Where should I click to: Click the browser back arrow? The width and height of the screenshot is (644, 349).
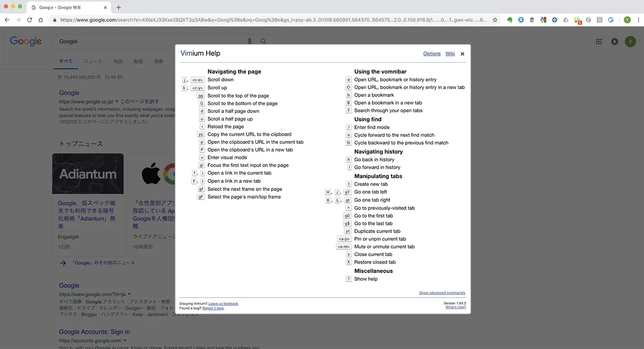coord(7,20)
